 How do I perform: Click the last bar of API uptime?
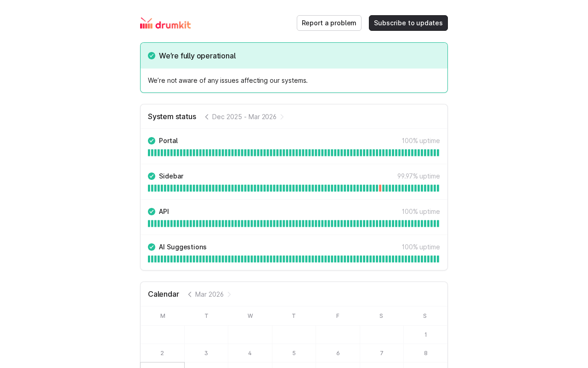(438, 224)
